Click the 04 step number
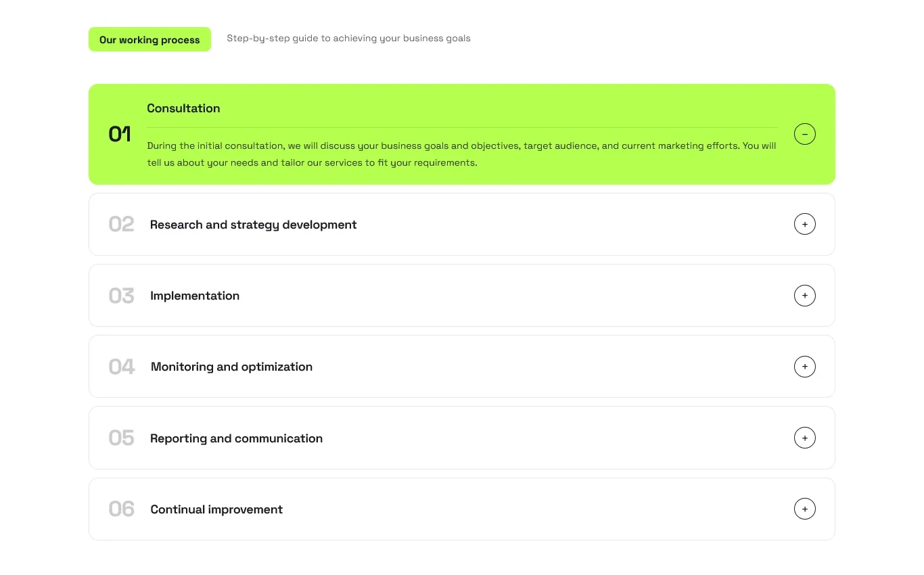 tap(122, 367)
